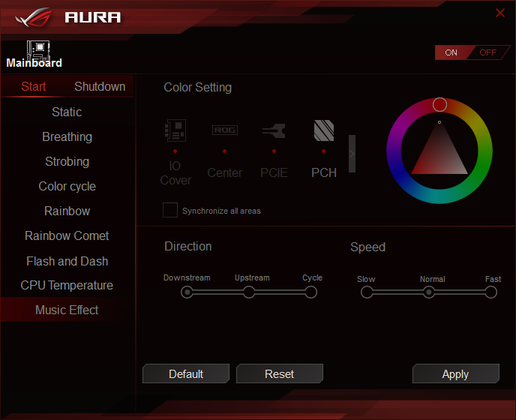Click the Reset button
Viewport: 516px width, 420px height.
point(280,373)
